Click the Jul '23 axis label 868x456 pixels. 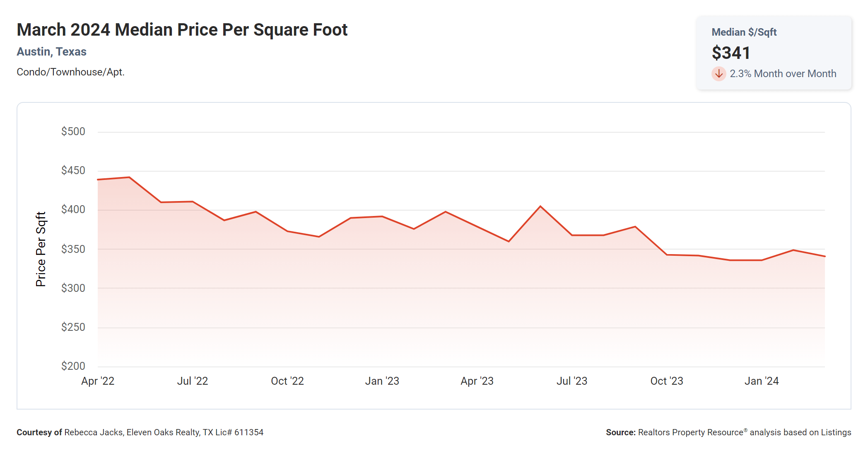[572, 381]
